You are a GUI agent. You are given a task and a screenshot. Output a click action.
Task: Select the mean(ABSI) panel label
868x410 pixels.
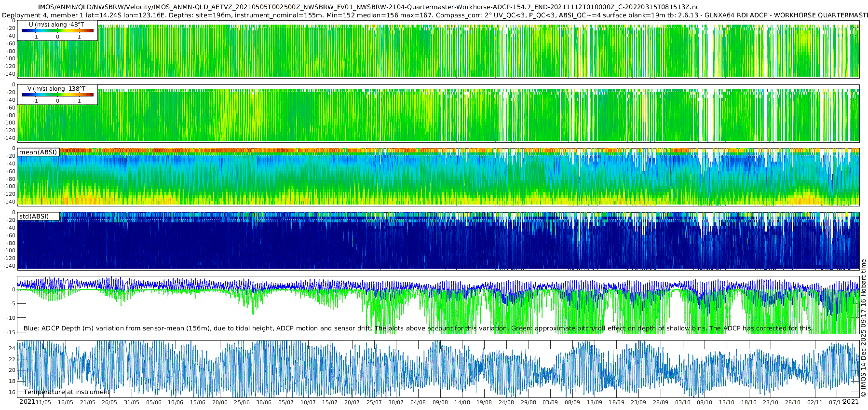38,152
